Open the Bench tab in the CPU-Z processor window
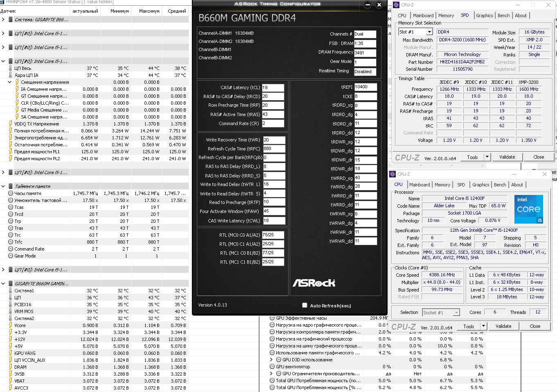The height and width of the screenshot is (392, 557). pyautogui.click(x=500, y=185)
